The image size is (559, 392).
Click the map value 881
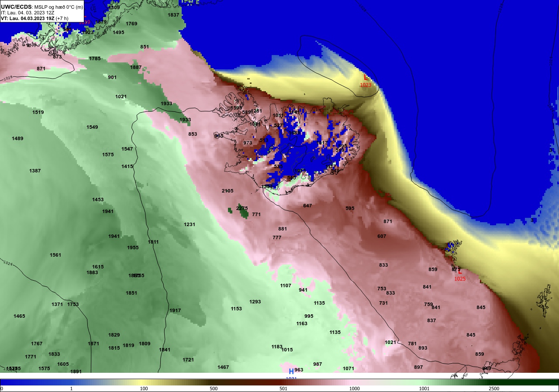pyautogui.click(x=283, y=229)
